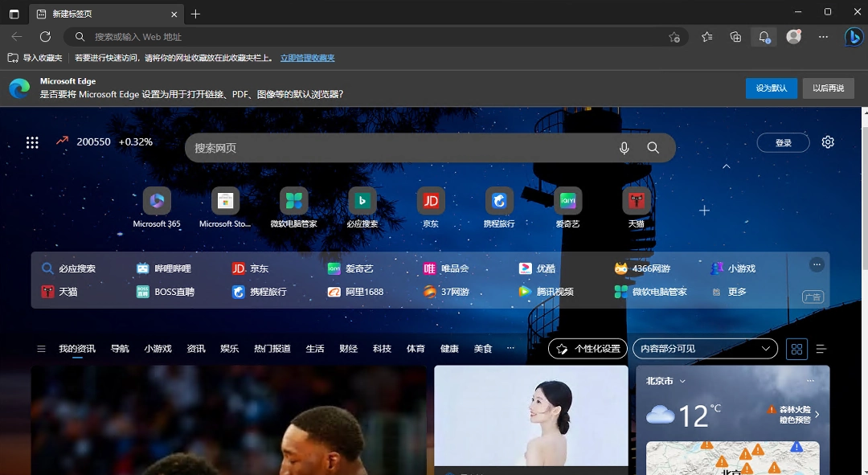The width and height of the screenshot is (868, 475).
Task: Switch to the 财经 feed tab
Action: [x=348, y=349]
